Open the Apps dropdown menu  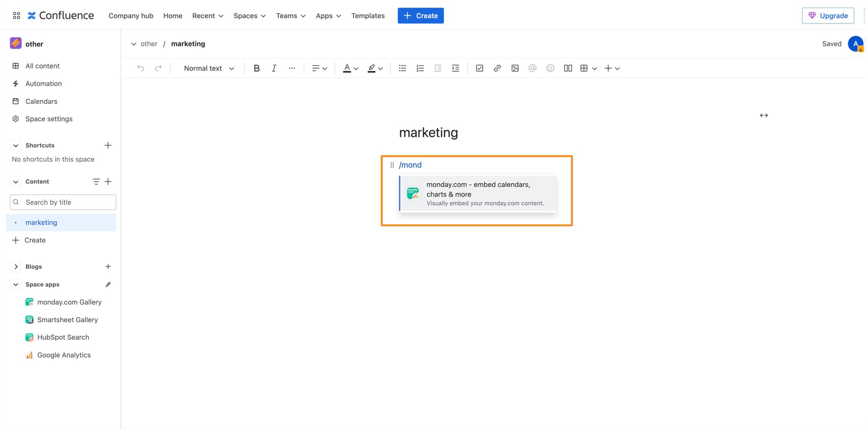click(328, 15)
